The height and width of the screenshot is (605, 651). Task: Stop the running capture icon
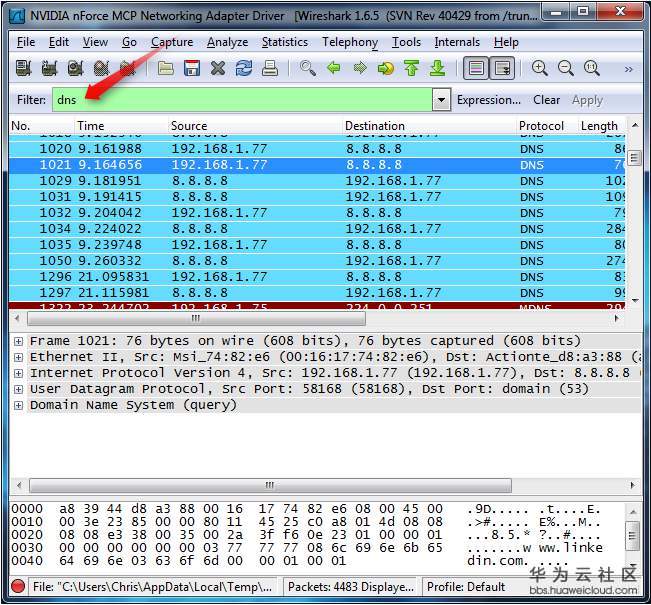tap(101, 68)
